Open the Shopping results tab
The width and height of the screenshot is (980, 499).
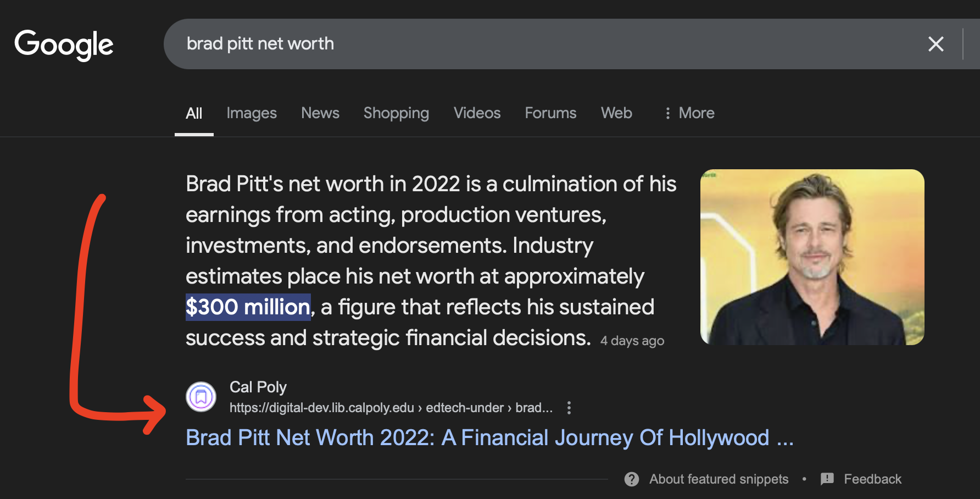tap(396, 113)
